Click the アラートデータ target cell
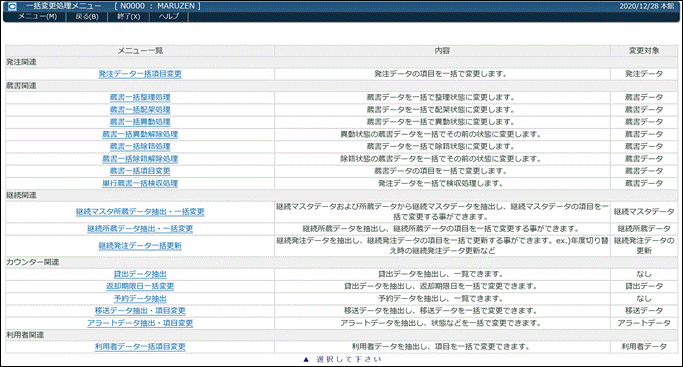The height and width of the screenshot is (367, 683). tap(644, 323)
